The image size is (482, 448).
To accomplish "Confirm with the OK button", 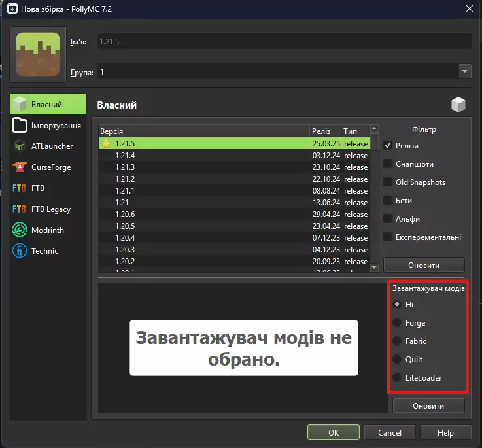I will click(x=334, y=432).
